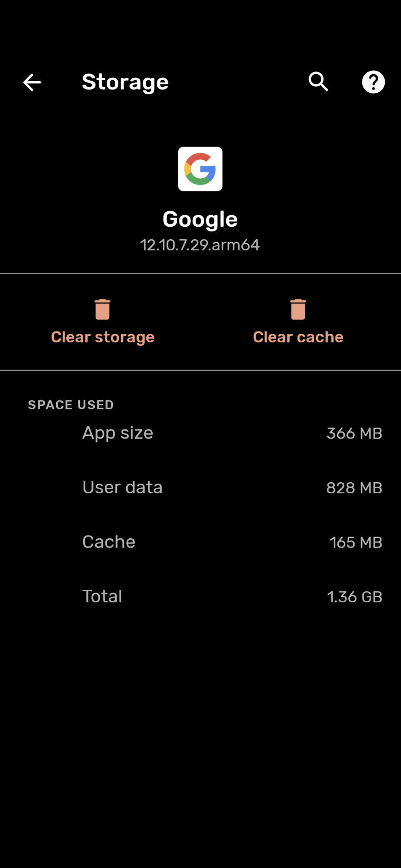
Task: Tap the 165 MB value
Action: [356, 542]
